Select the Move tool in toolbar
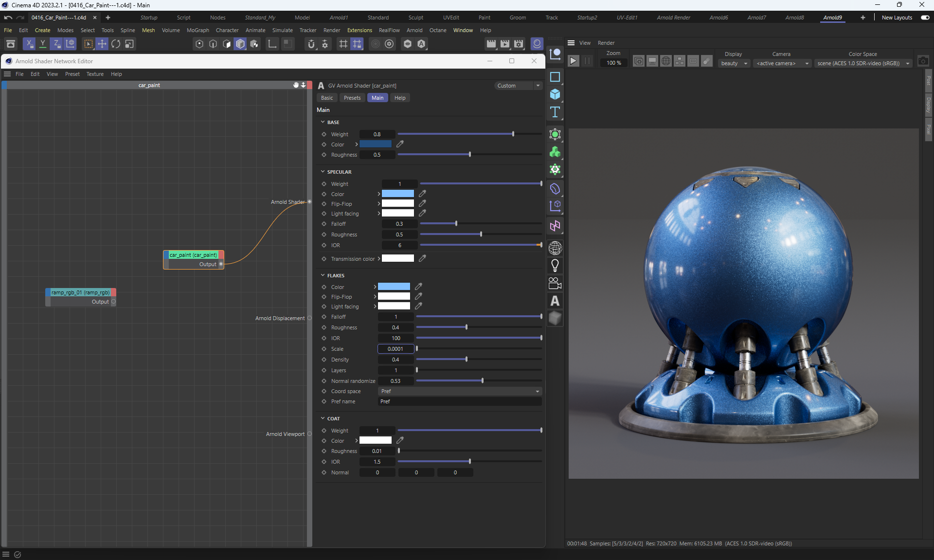Image resolution: width=934 pixels, height=560 pixels. click(102, 44)
